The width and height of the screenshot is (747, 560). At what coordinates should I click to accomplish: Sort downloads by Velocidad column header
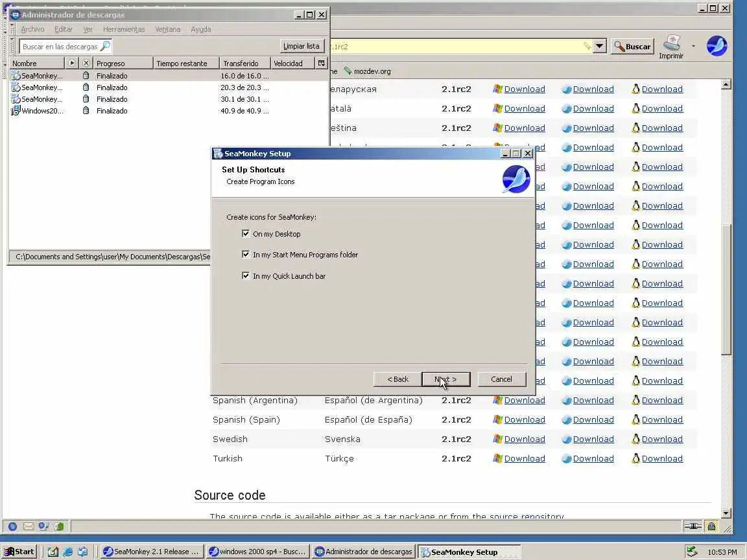click(292, 63)
